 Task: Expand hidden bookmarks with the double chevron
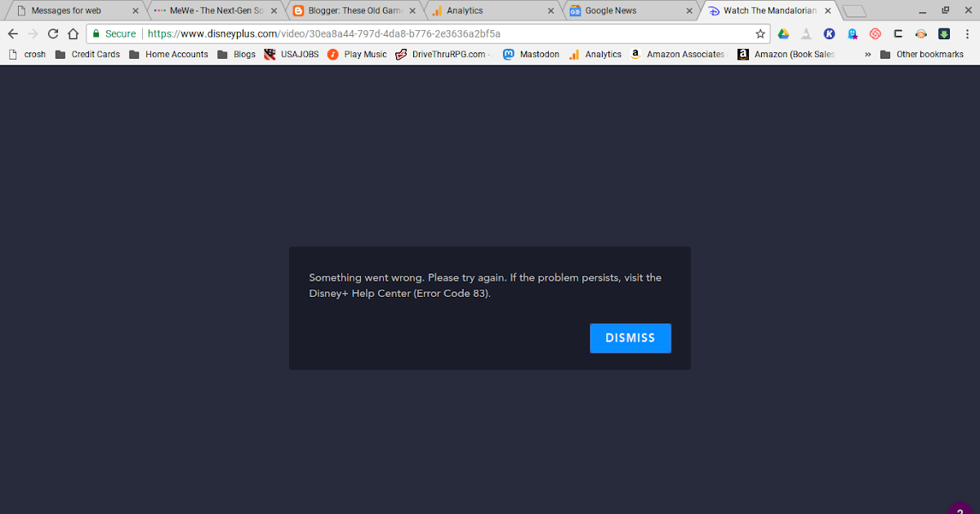pyautogui.click(x=867, y=55)
